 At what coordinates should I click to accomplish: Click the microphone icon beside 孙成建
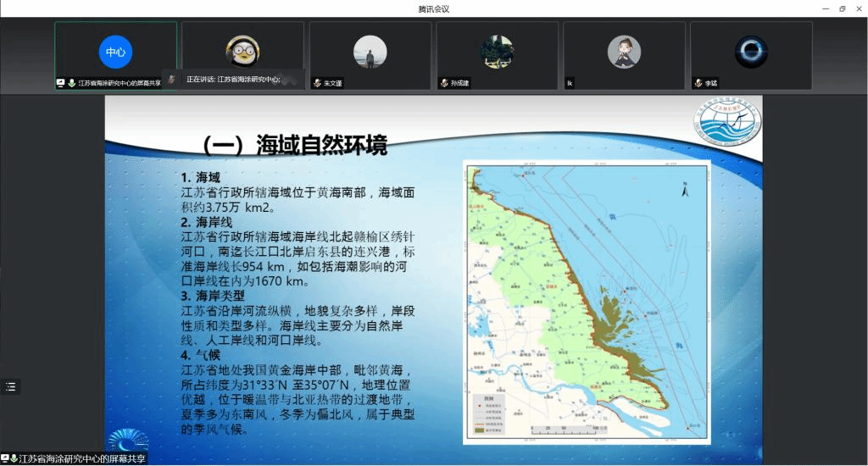click(443, 83)
